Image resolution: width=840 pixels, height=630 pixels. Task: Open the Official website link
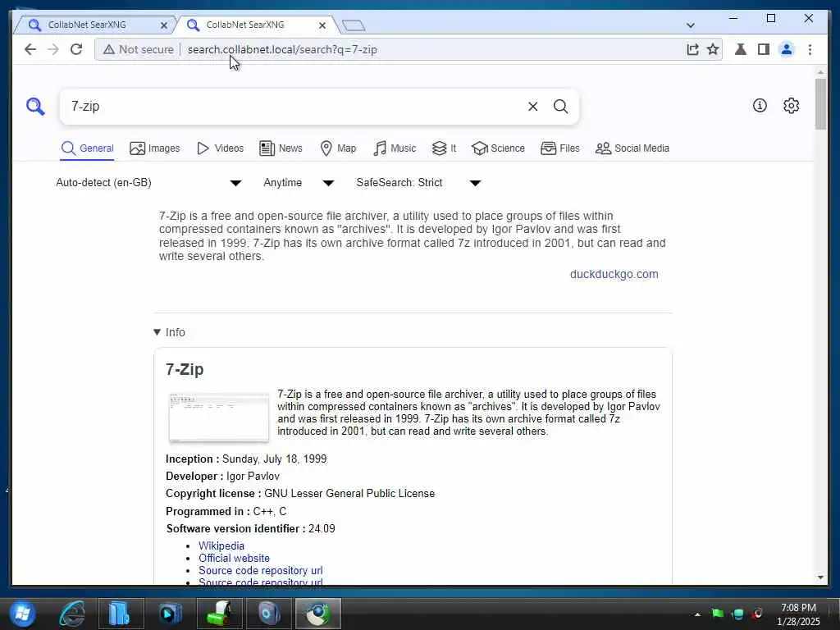[x=234, y=558]
